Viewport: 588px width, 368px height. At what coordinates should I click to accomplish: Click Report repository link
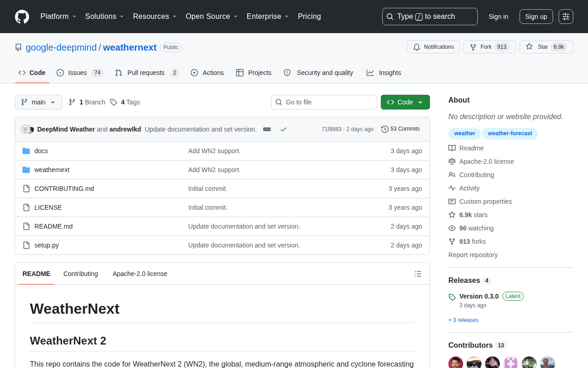click(473, 255)
